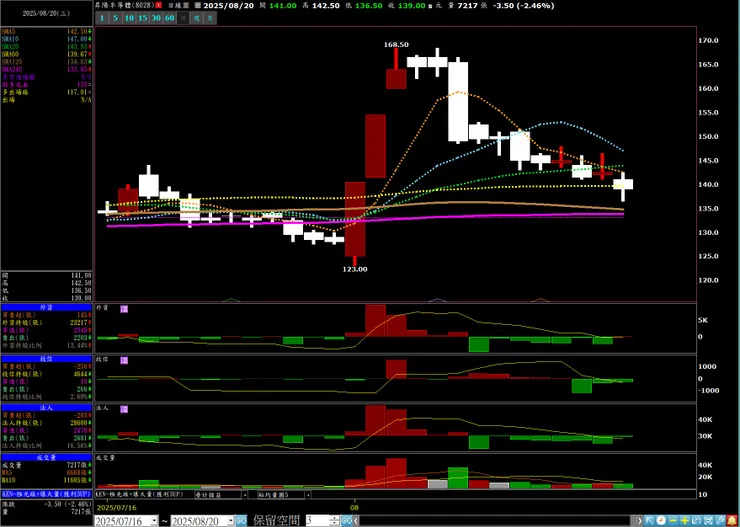
Task: Click the arrow cursor tool icon
Action: tap(650, 521)
